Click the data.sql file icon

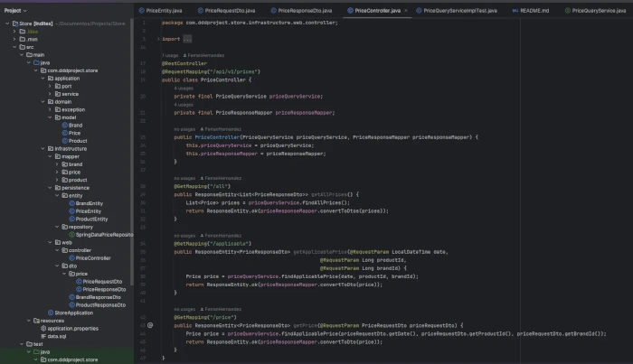[43, 336]
